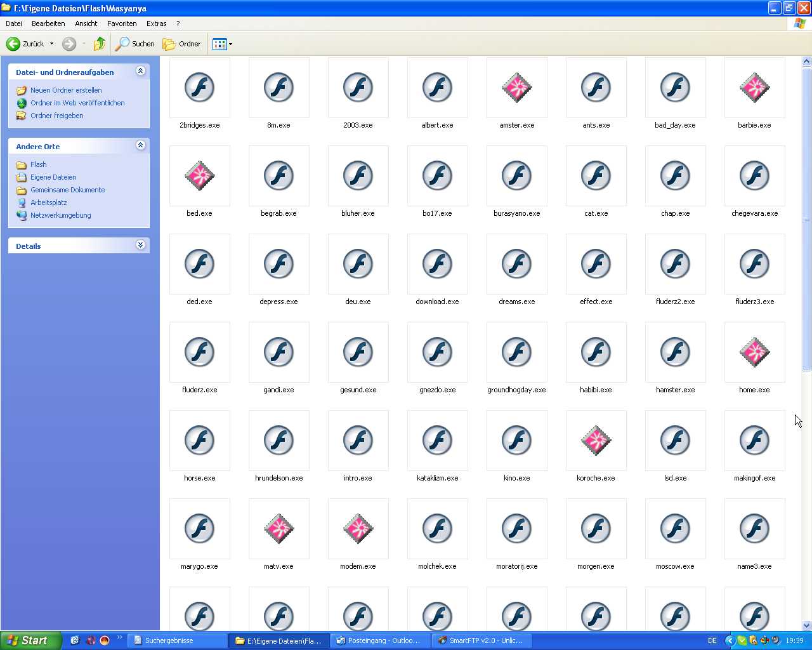This screenshot has height=650, width=812.
Task: Expand the Details panel
Action: pos(141,245)
